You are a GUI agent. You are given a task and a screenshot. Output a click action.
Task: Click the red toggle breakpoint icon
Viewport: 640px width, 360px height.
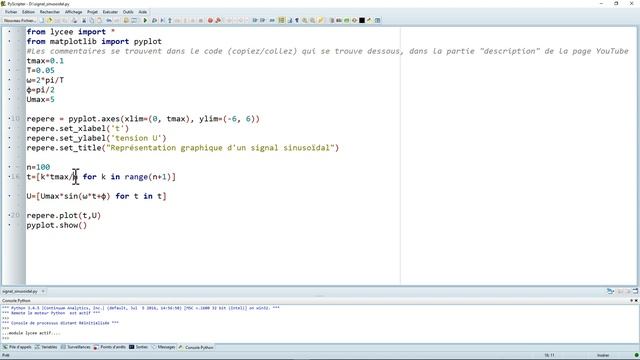[x=210, y=20]
